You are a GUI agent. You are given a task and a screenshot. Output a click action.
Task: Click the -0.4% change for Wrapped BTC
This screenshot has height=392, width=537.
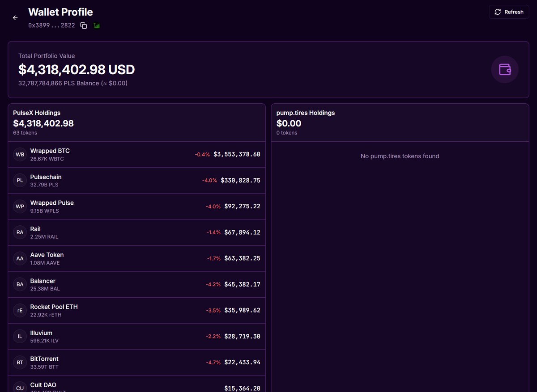pyautogui.click(x=202, y=154)
